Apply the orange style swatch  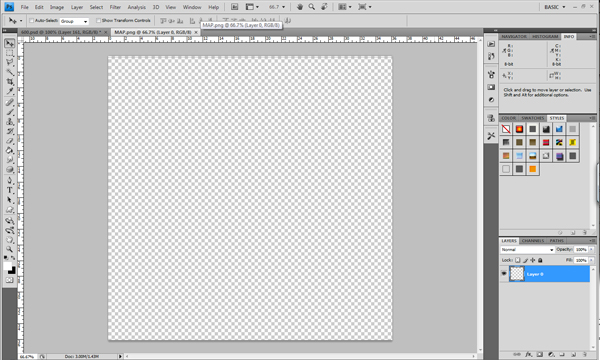(533, 169)
